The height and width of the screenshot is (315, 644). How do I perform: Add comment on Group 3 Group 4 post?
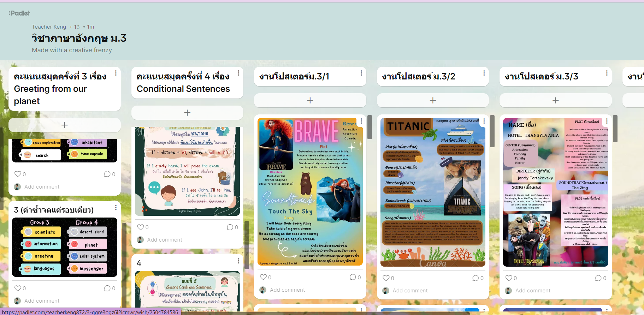tap(42, 301)
